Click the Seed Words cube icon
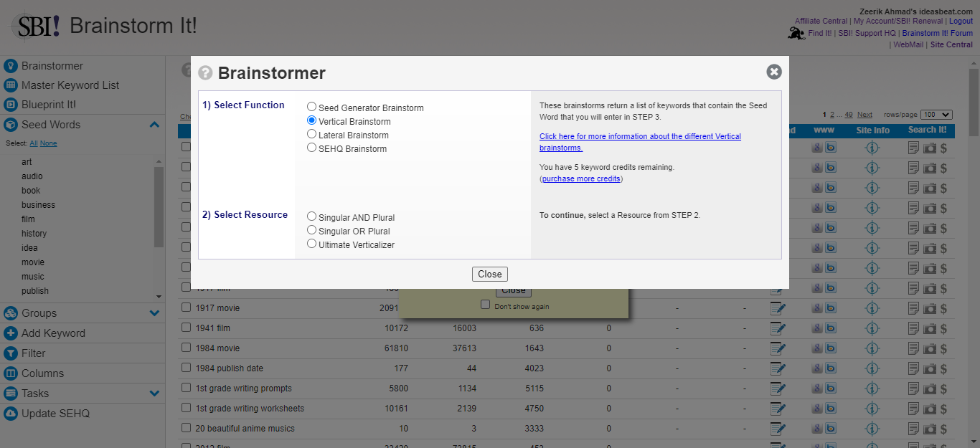Screen dimensions: 980x448 (x=10, y=125)
